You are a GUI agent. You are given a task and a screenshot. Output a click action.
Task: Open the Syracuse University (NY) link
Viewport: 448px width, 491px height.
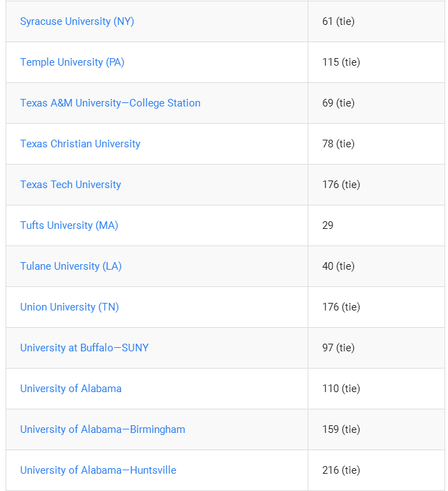click(x=77, y=21)
